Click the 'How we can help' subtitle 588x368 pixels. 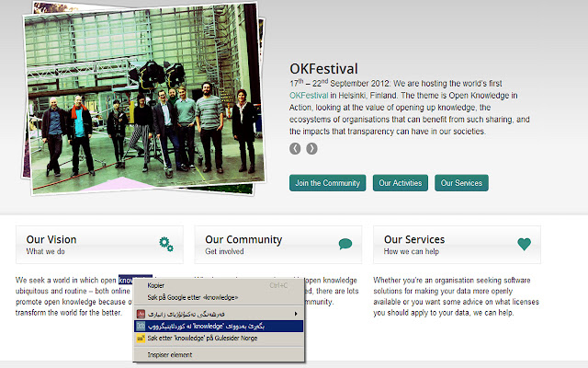tap(411, 251)
